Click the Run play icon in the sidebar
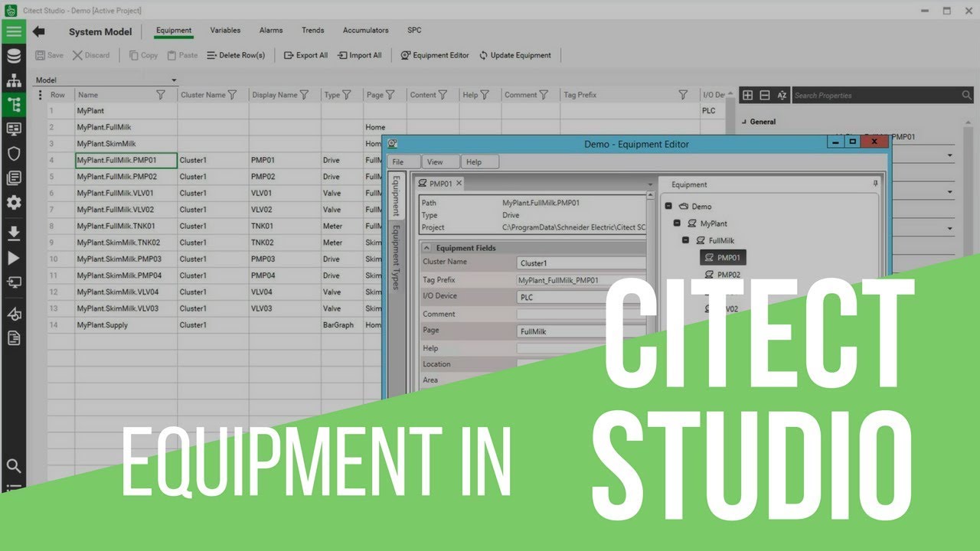Viewport: 980px width, 551px height. (13, 258)
